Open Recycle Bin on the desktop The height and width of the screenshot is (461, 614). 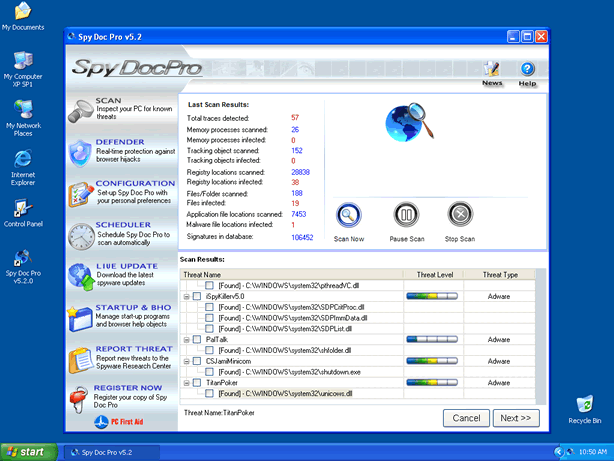(583, 404)
